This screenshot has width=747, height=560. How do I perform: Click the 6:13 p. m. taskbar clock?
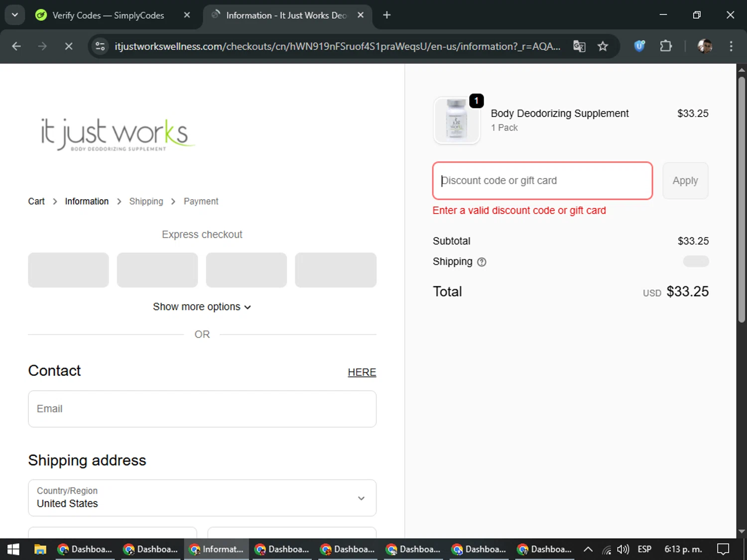pos(683,549)
